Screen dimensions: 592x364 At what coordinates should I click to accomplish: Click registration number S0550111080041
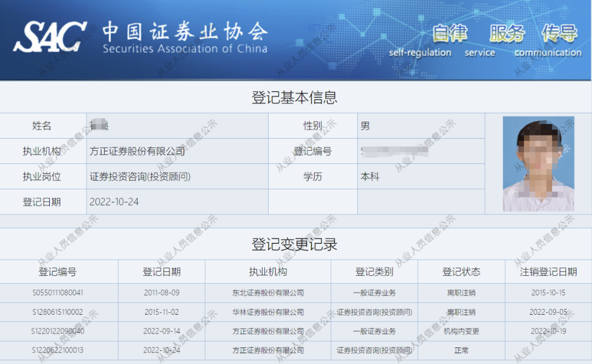(x=58, y=293)
